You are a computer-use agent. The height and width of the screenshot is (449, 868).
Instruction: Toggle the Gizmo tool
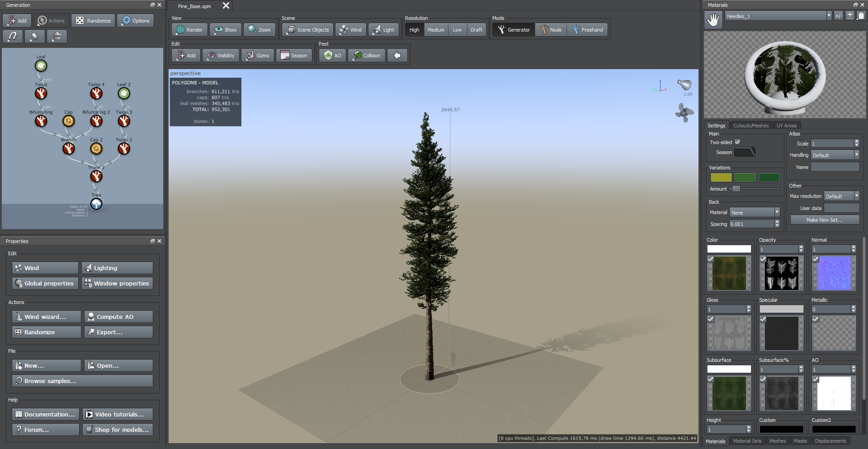[258, 56]
